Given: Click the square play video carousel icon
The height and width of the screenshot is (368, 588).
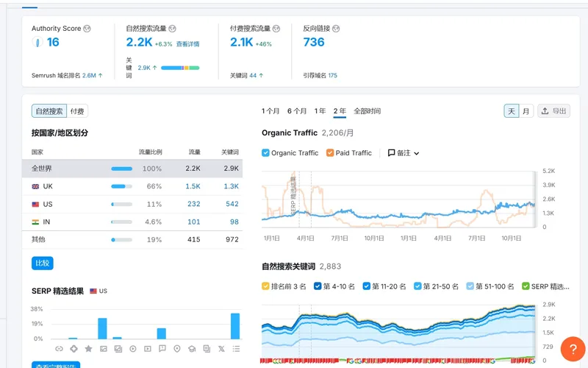Looking at the screenshot, I should click(148, 349).
